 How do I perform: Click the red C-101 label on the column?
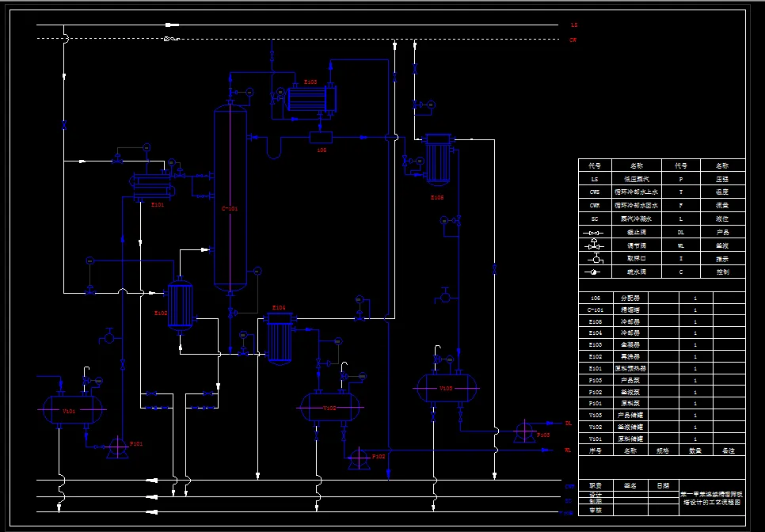click(230, 209)
